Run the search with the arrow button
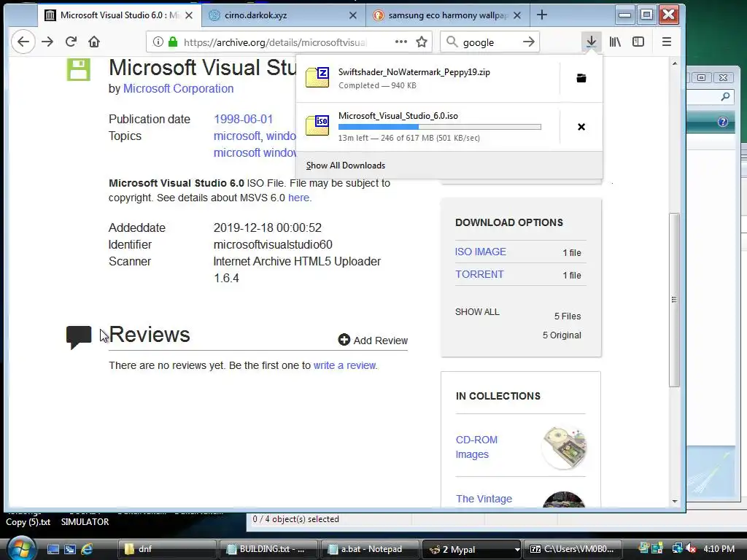 528,42
